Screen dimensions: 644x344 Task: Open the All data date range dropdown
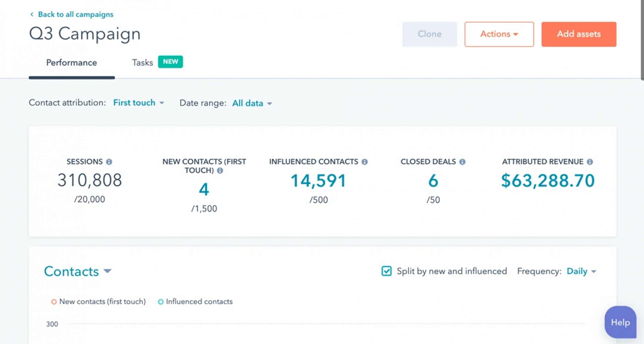pyautogui.click(x=252, y=103)
